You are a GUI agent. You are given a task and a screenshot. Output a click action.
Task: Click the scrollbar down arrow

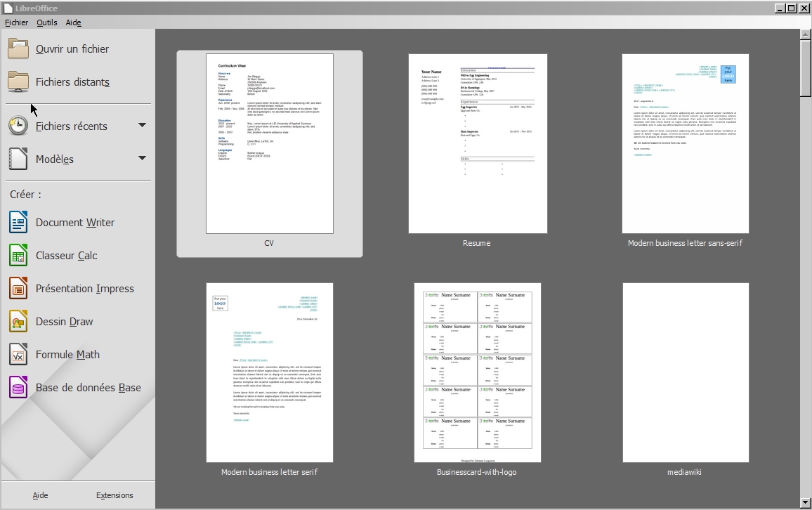805,502
